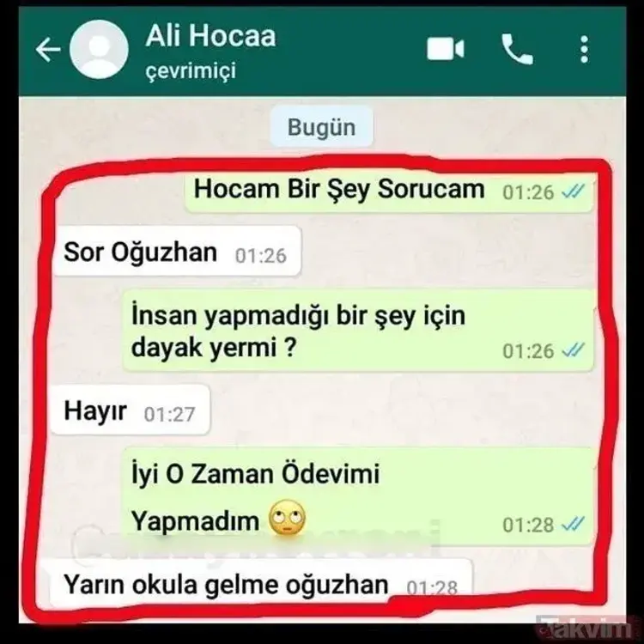Screen dimensions: 644x644
Task: Tap the back arrow icon
Action: point(48,50)
